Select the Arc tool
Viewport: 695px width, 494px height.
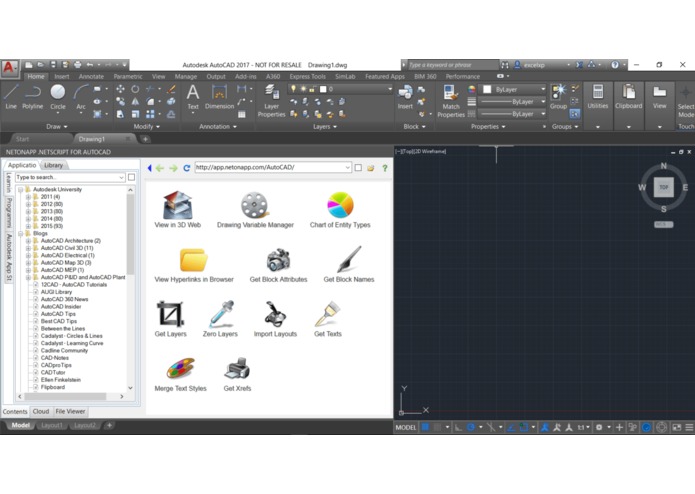81,97
